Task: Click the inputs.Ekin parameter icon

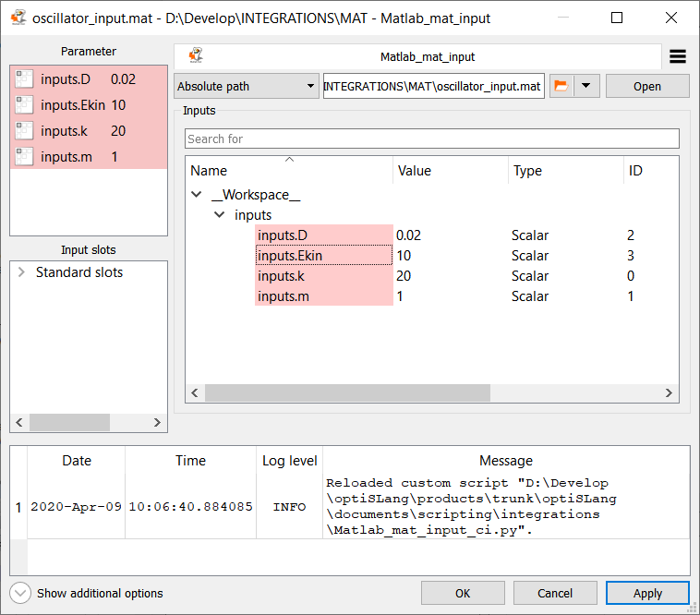Action: [x=25, y=105]
